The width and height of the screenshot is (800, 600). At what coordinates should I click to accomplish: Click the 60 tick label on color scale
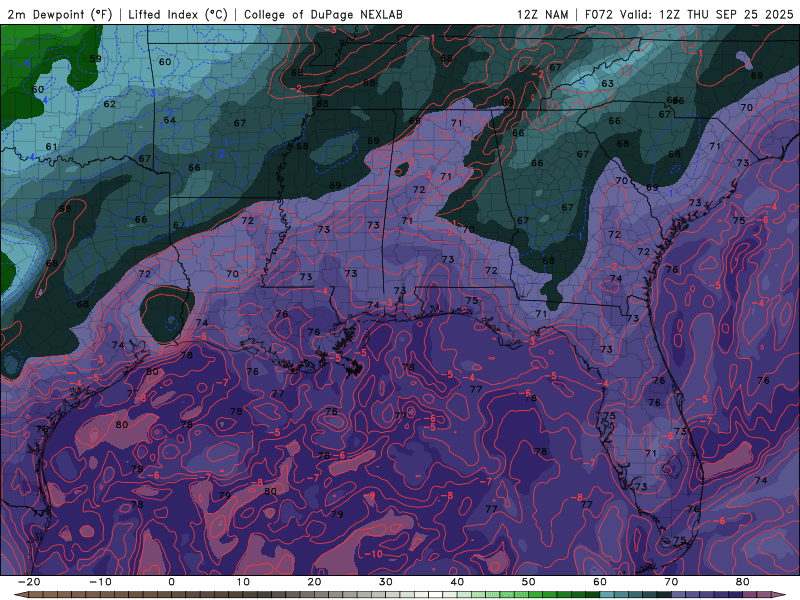click(x=600, y=582)
